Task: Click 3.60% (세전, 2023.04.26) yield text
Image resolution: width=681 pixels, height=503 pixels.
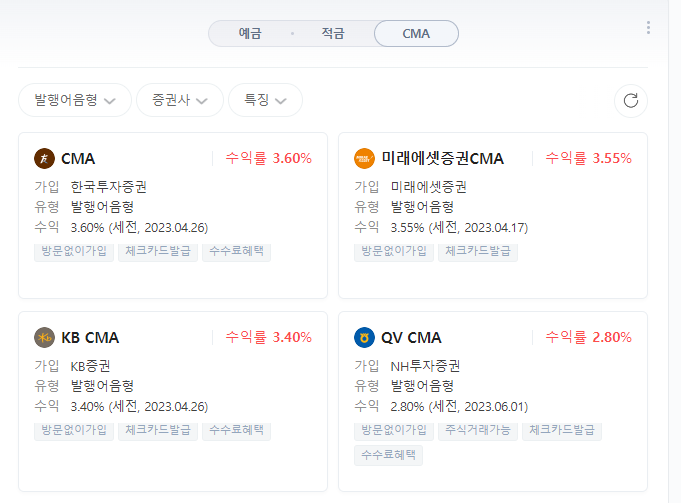Action: (139, 227)
